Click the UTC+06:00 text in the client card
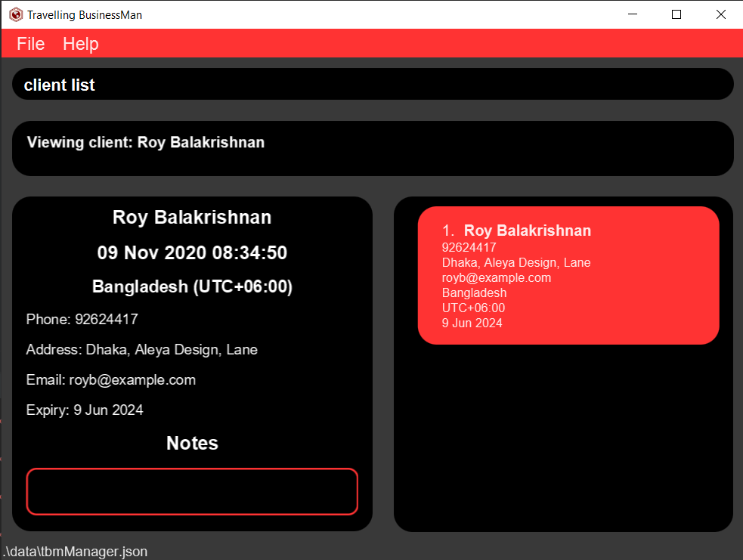 [473, 308]
